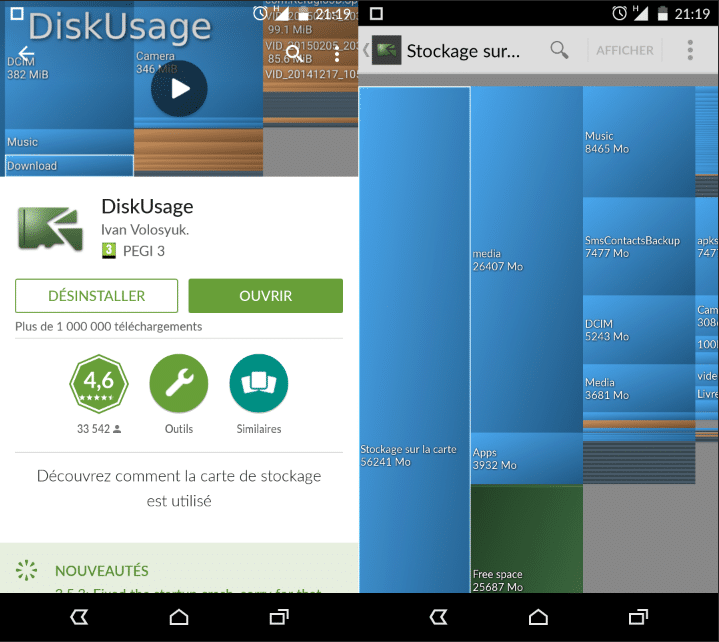This screenshot has height=642, width=719.
Task: Tap the 21:19 clock in right status bar
Action: [692, 14]
